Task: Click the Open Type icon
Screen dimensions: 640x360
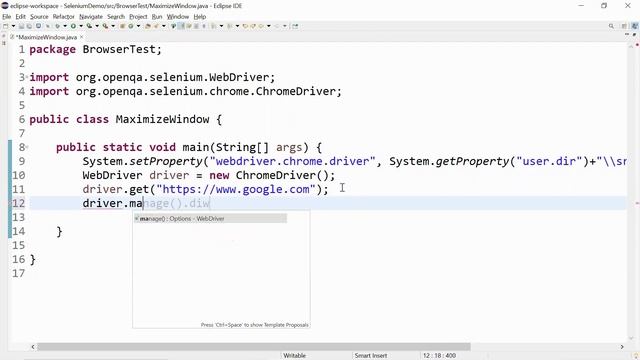Action: pos(148,26)
